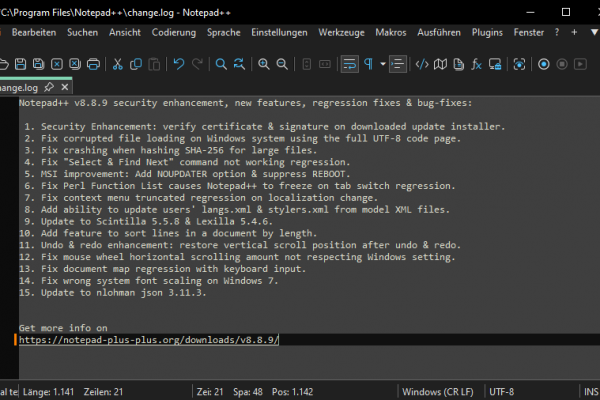Open the Plugins menu
The image size is (600, 400).
tap(487, 33)
